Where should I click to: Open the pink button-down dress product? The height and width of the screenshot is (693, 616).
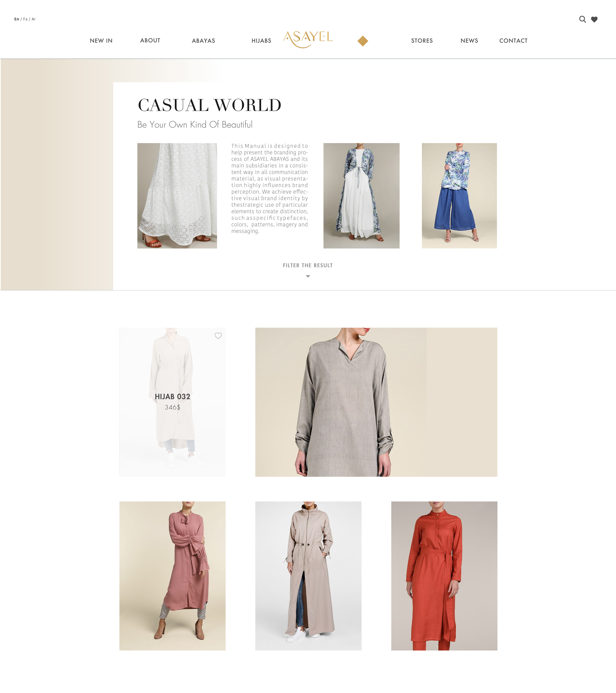[172, 576]
